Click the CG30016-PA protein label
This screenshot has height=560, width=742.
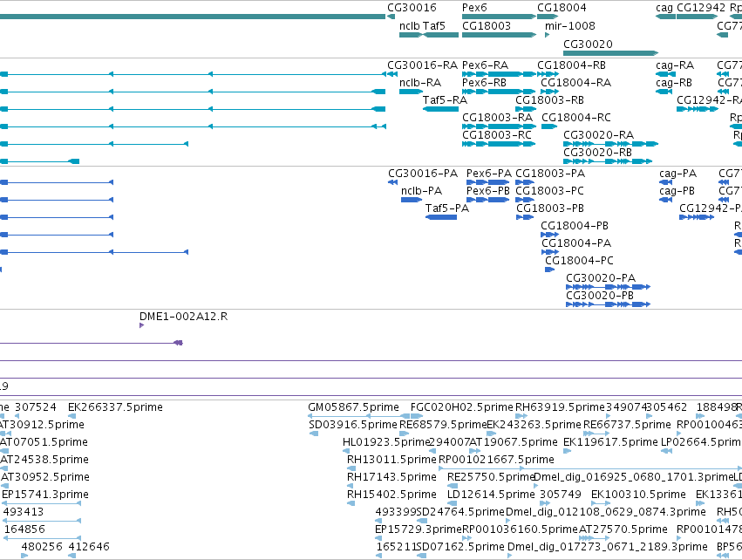(423, 174)
